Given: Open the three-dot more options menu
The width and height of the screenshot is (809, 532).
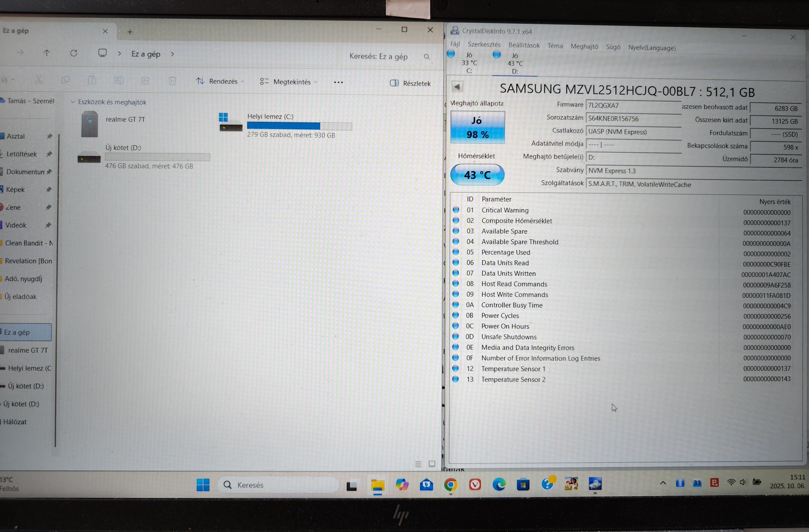Looking at the screenshot, I should click(338, 82).
